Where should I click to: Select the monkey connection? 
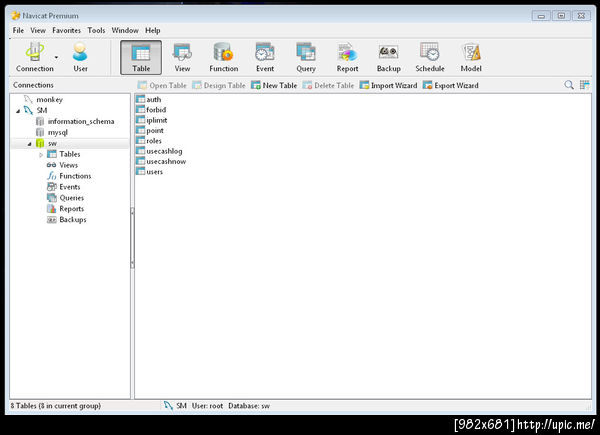click(49, 99)
